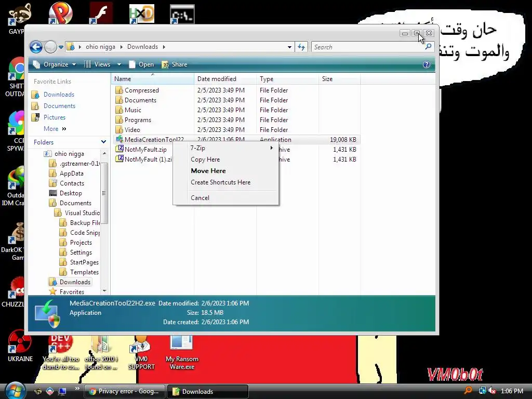Viewport: 532px width, 399px height.
Task: Click the Open toolbar button
Action: pos(141,64)
